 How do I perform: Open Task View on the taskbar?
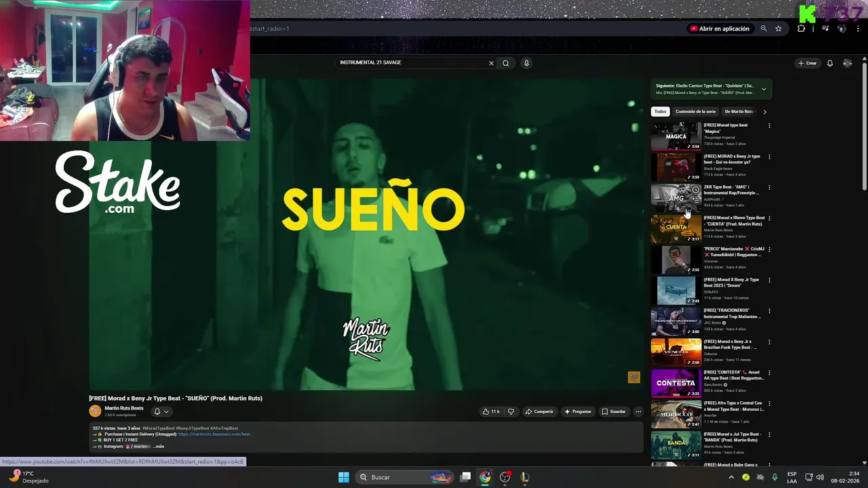465,477
